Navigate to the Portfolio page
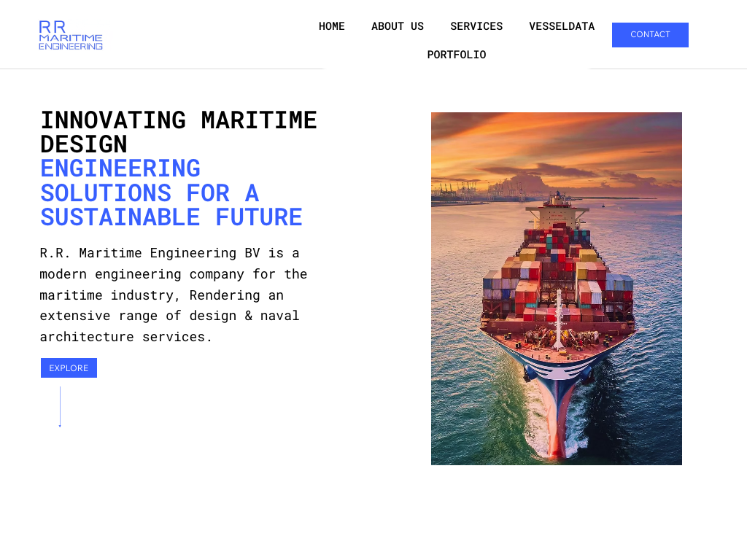The image size is (747, 560). coord(457,55)
